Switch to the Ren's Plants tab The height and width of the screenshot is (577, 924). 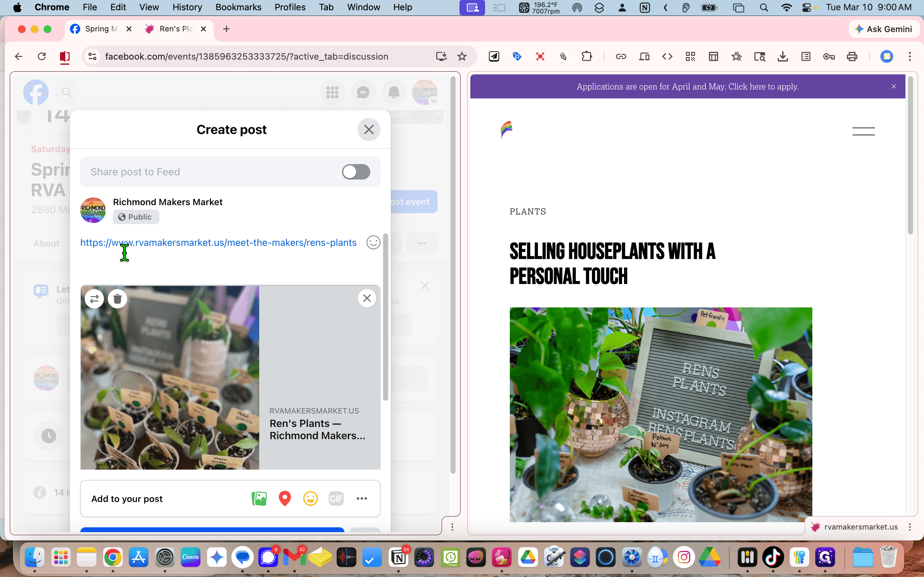175,29
